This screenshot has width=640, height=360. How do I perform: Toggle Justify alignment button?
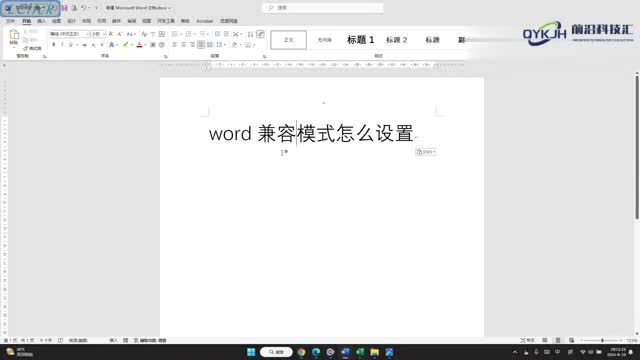pyautogui.click(x=201, y=45)
